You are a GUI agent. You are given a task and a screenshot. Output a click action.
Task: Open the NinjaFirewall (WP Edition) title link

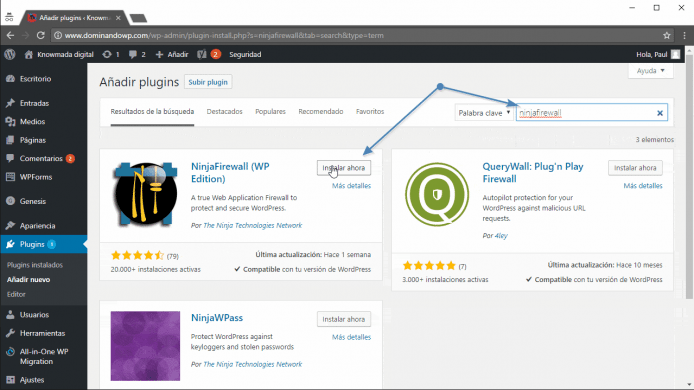click(x=230, y=173)
